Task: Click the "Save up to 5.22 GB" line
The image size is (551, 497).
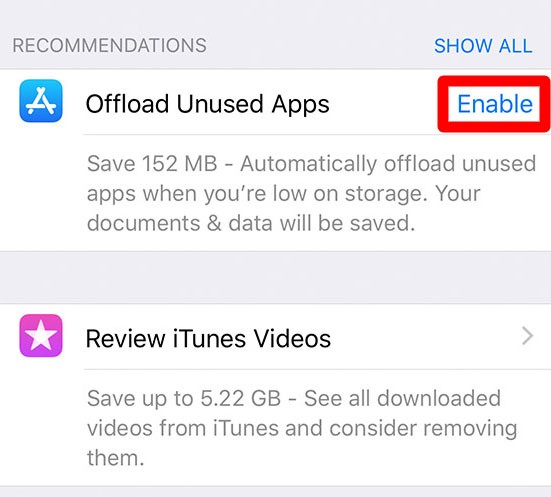Action: [x=294, y=398]
